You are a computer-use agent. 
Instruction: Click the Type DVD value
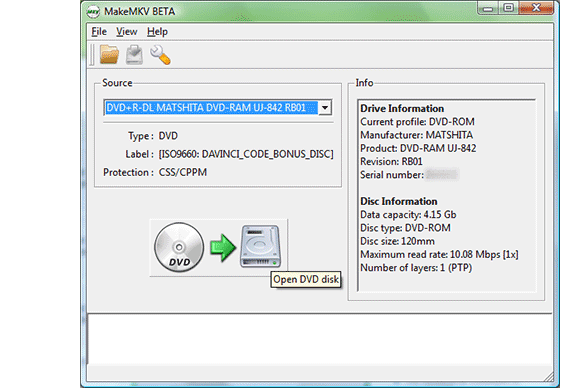(168, 136)
